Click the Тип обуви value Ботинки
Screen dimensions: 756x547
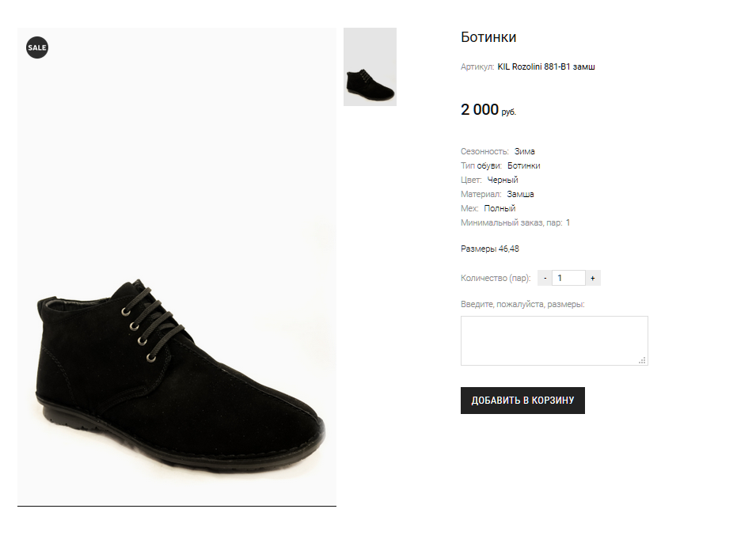point(524,165)
